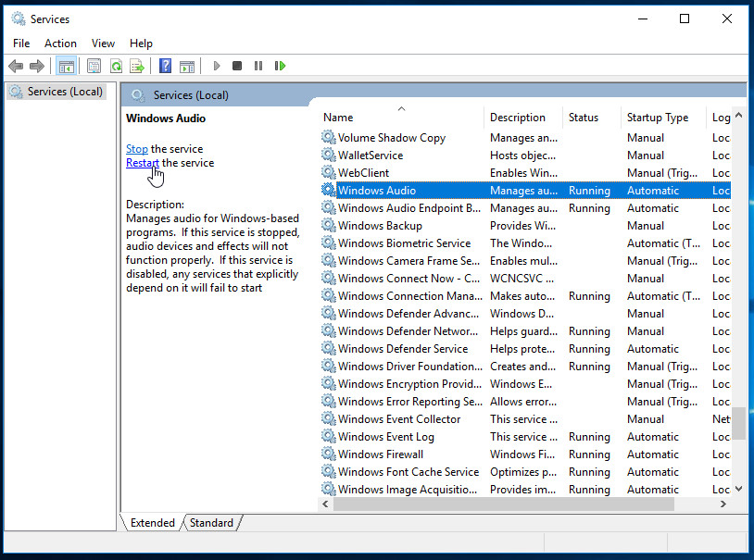Click the gear icon beside WebClient
The width and height of the screenshot is (754, 560).
329,172
